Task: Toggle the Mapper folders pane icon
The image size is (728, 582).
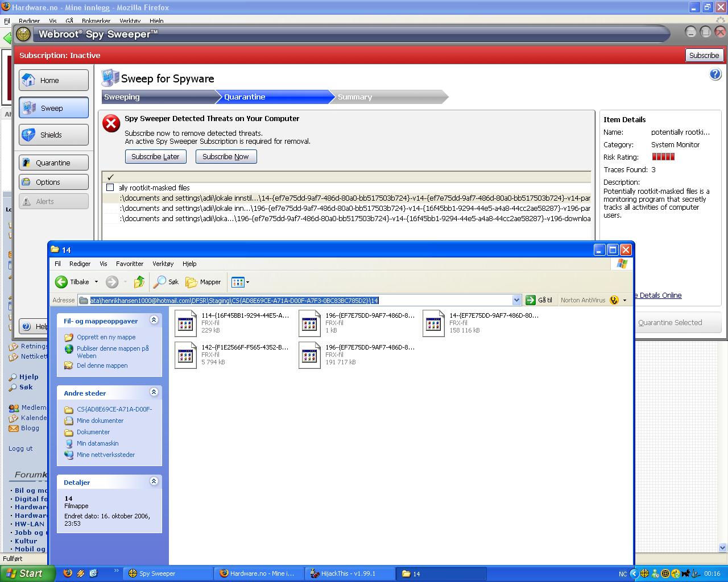Action: [x=203, y=282]
